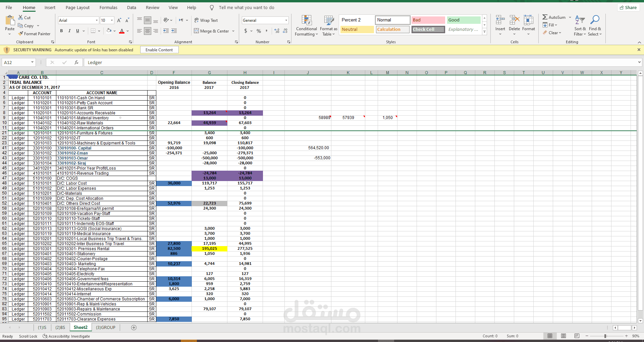The image size is (644, 342).
Task: Click the Cut scissors icon
Action: click(21, 17)
